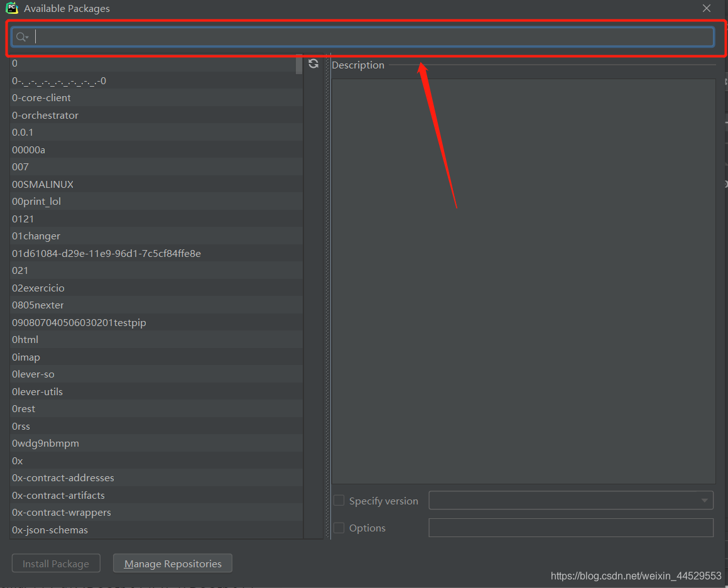The image size is (728, 588).
Task: Select package 007
Action: click(156, 166)
